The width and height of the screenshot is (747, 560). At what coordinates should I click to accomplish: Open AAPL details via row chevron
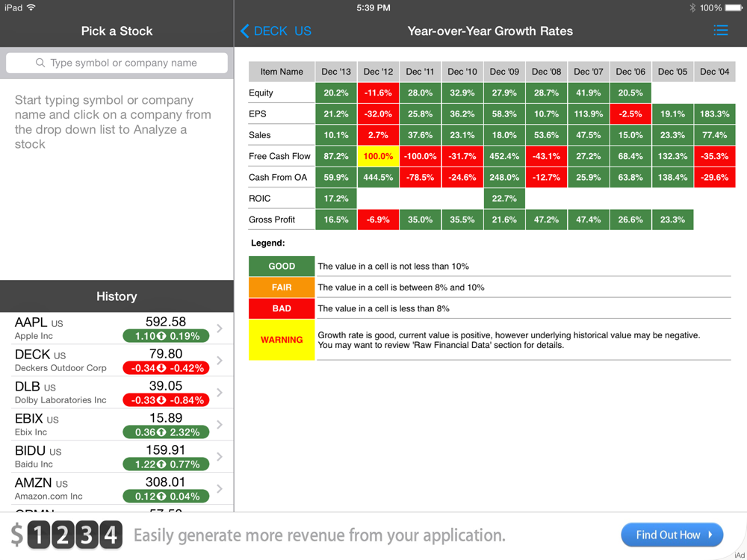pos(220,328)
